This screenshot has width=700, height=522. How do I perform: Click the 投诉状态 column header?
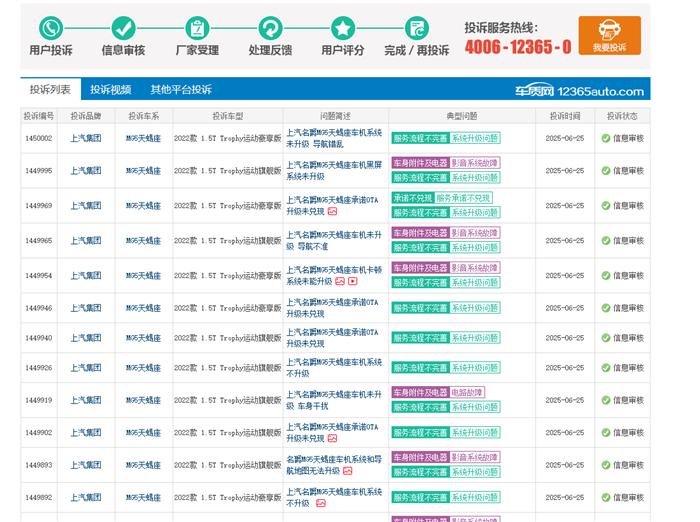pos(622,116)
